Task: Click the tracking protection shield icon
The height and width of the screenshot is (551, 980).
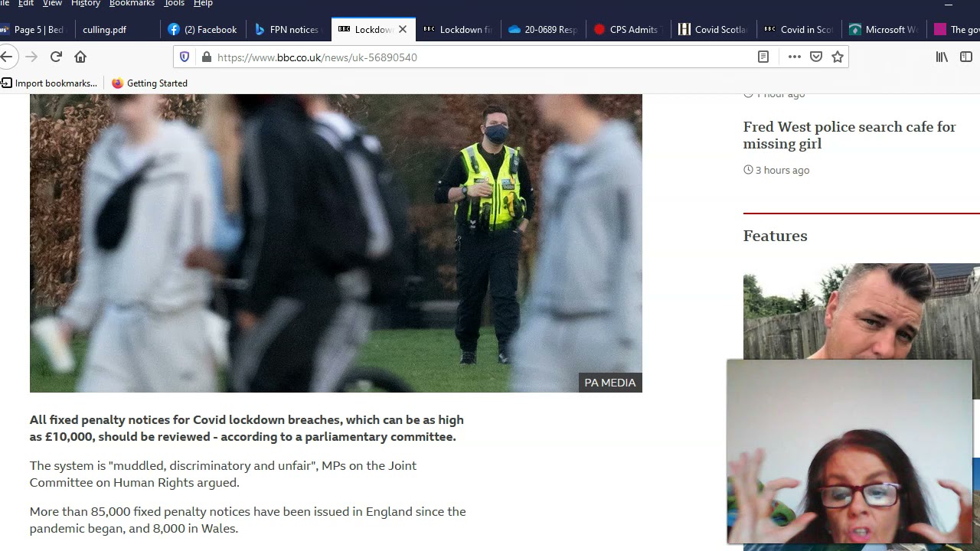Action: click(185, 57)
